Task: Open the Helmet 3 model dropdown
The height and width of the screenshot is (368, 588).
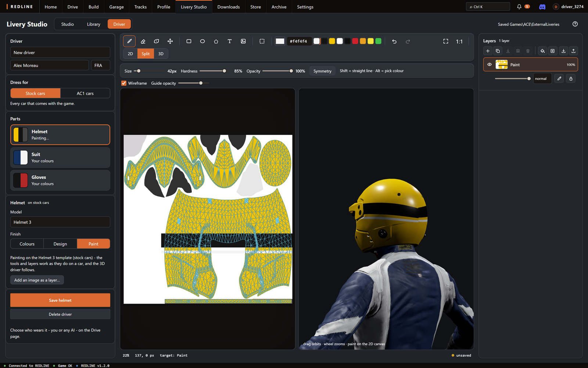Action: pyautogui.click(x=60, y=222)
